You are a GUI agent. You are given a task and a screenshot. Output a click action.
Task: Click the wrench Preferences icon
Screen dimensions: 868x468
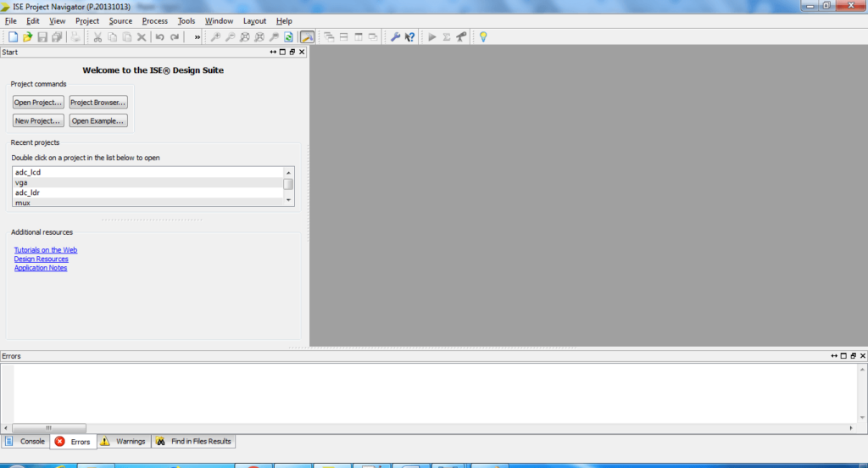[x=395, y=37]
